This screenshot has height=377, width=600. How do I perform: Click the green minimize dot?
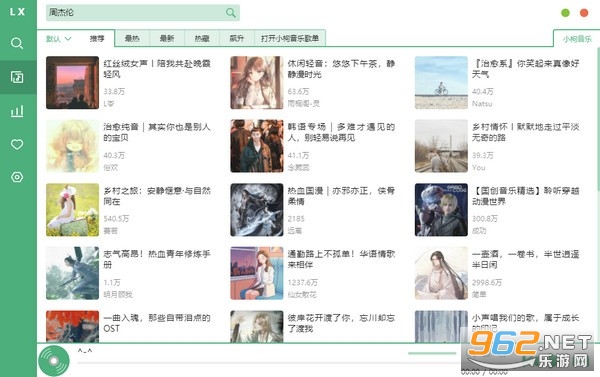[565, 13]
